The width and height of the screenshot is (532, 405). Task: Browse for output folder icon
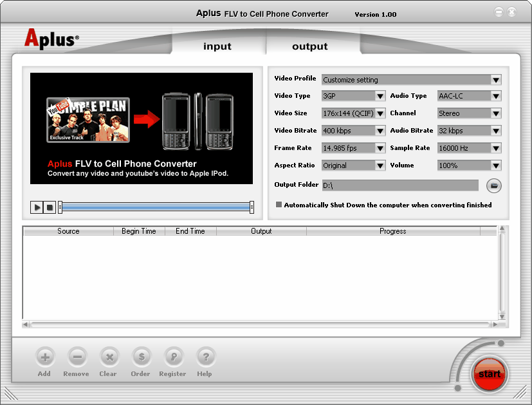[x=493, y=185]
